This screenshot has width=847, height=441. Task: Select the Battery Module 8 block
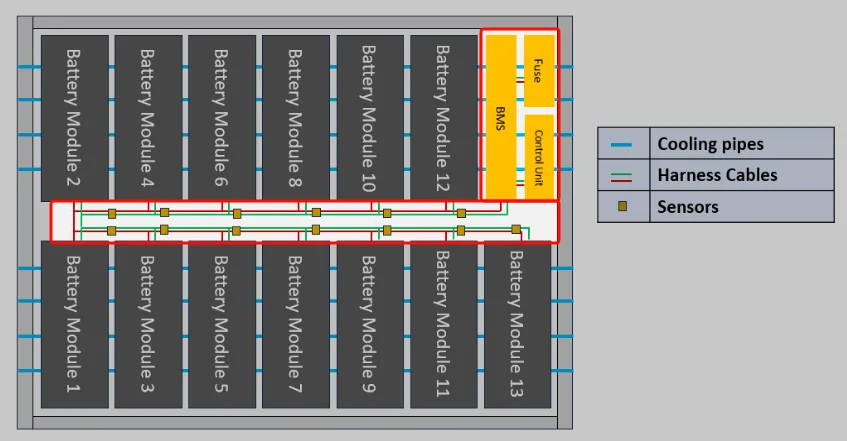296,118
